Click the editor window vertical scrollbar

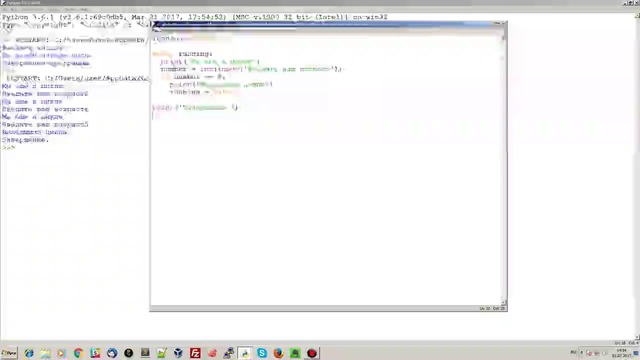(503, 169)
